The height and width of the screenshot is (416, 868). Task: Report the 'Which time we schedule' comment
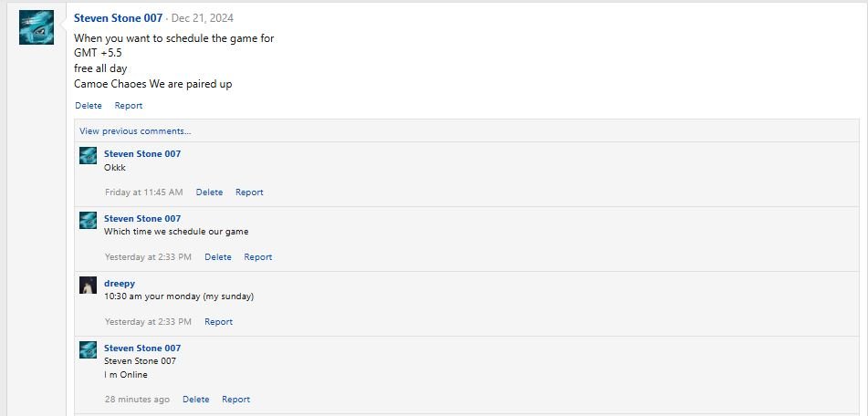(258, 257)
